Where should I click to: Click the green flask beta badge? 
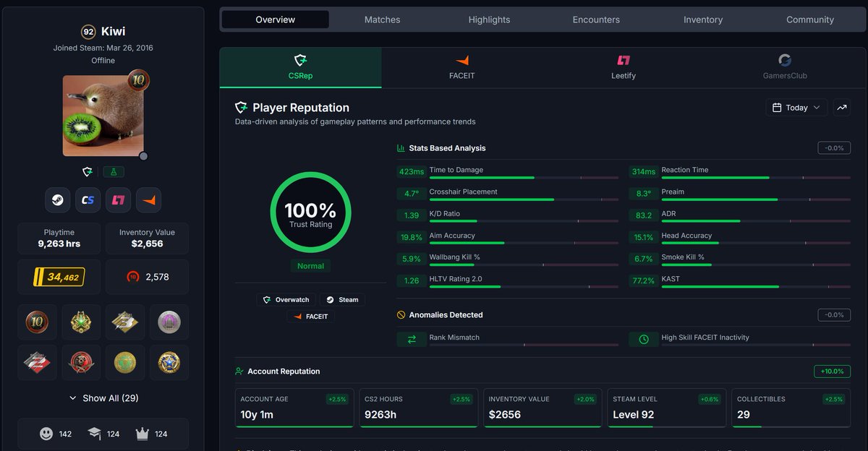pos(114,172)
